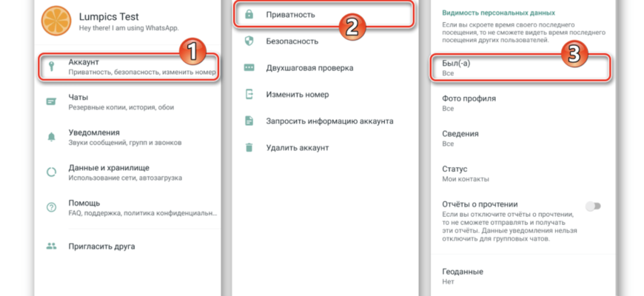Click the phone-swap icon next to Изменить номер
The height and width of the screenshot is (296, 644).
[249, 95]
